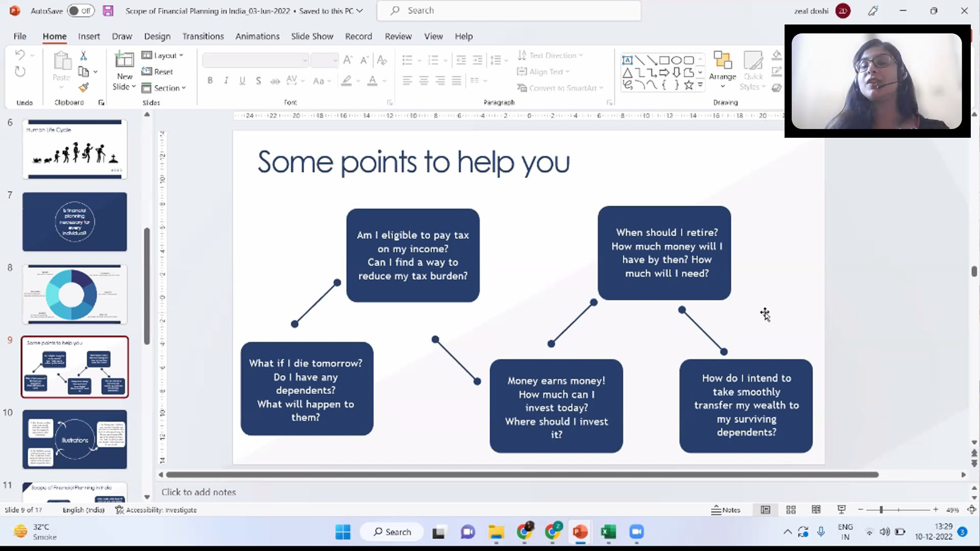Viewport: 980px width, 551px height.
Task: Open Reading View from status bar
Action: click(x=816, y=510)
